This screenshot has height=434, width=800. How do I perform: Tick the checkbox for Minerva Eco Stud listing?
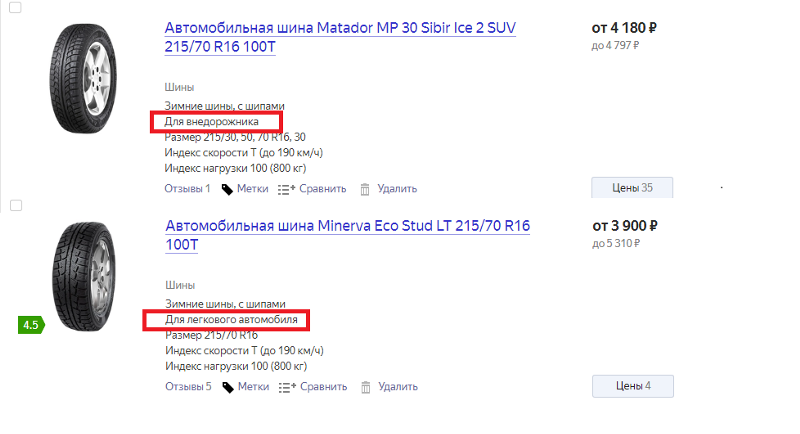16,206
